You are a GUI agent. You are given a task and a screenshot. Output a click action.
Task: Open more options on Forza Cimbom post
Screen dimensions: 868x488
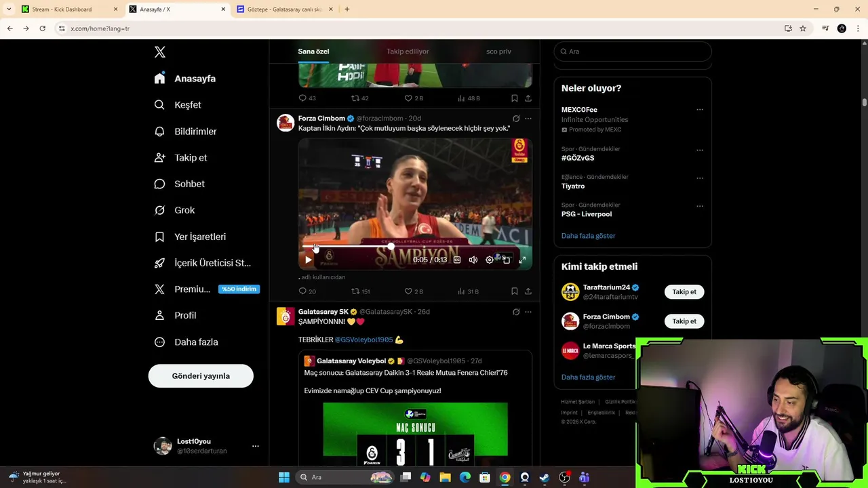click(528, 119)
